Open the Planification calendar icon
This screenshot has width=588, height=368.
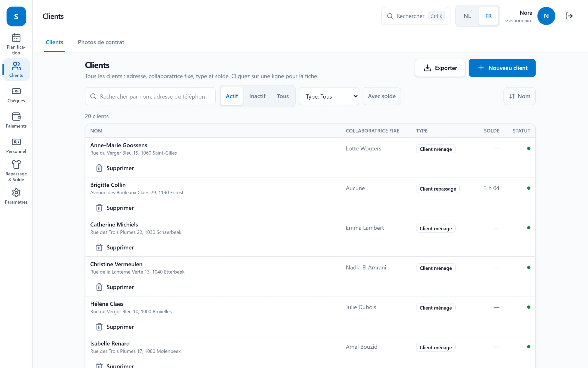click(x=16, y=38)
